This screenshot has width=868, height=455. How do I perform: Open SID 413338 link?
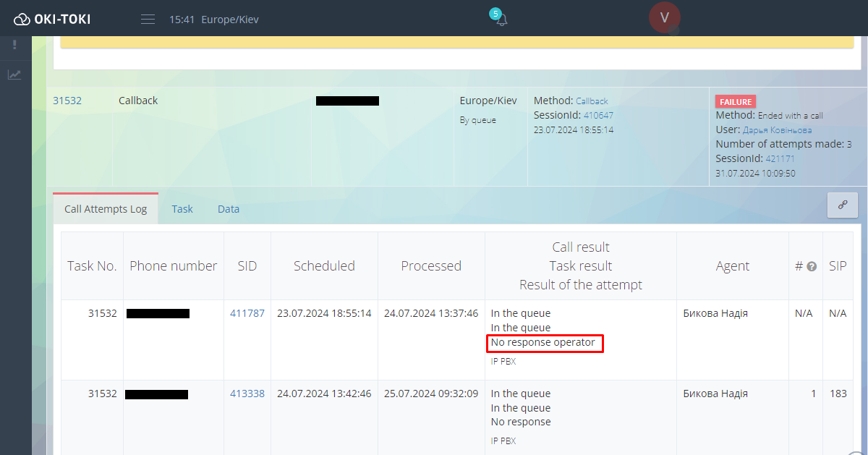point(247,394)
